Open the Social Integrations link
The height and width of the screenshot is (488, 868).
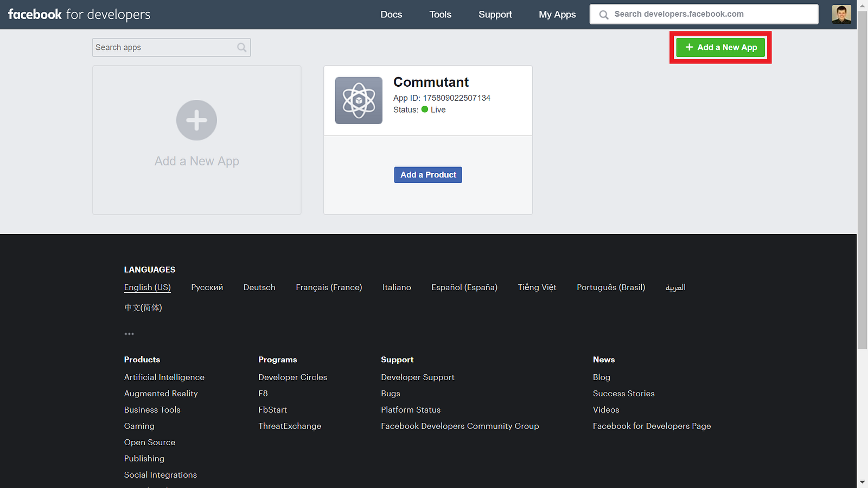pyautogui.click(x=160, y=475)
